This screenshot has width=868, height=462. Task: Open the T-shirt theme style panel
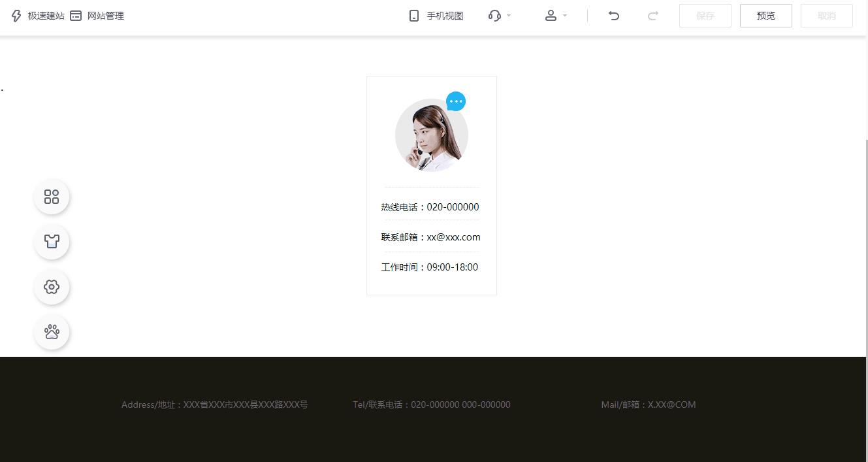52,242
